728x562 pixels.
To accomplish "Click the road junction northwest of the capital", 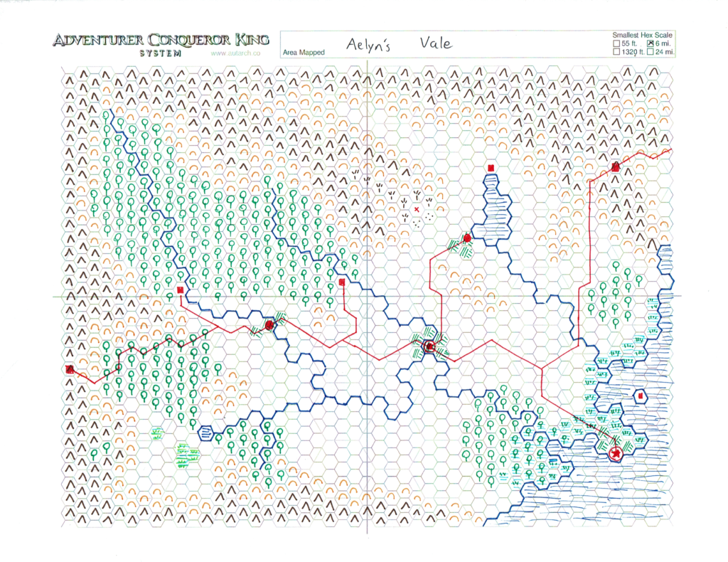I will click(x=542, y=369).
